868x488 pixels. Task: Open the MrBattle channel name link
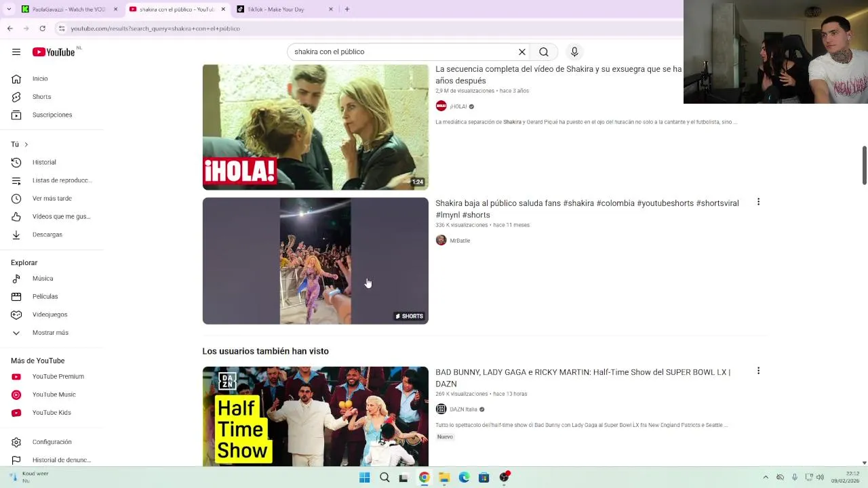[x=460, y=241]
